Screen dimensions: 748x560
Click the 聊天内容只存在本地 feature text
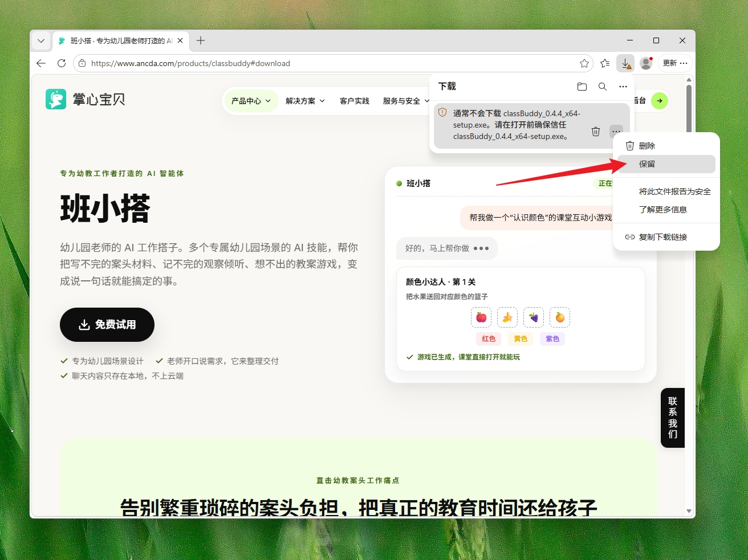(x=128, y=376)
